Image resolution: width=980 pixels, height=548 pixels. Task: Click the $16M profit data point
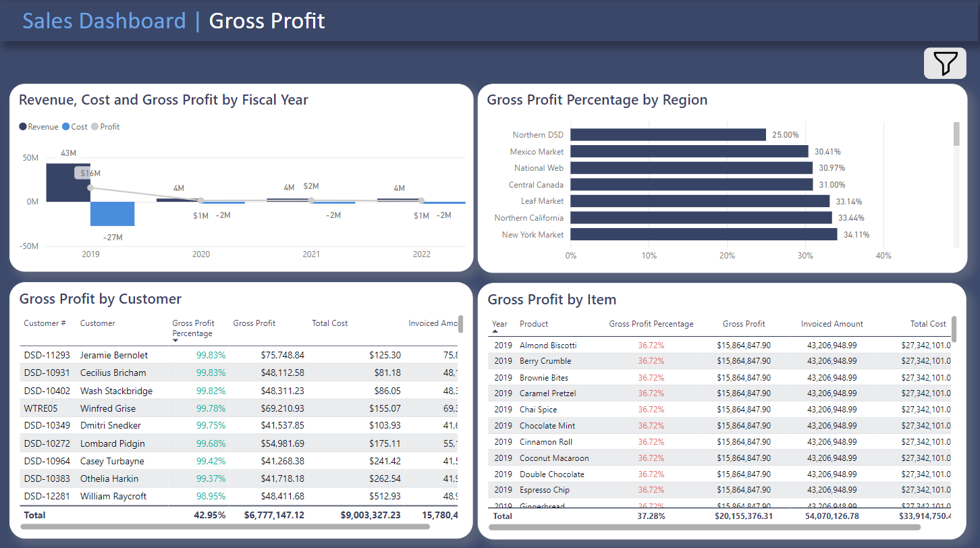tap(91, 188)
